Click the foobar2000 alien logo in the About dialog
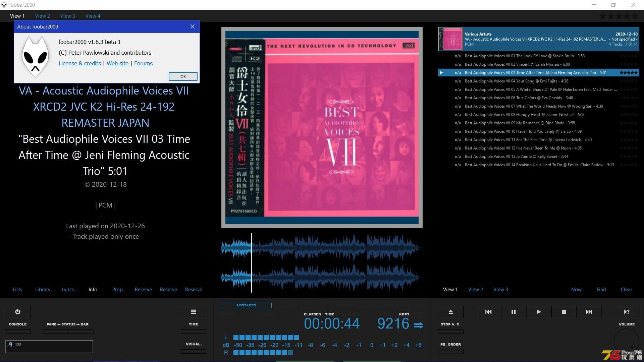The width and height of the screenshot is (644, 362). (x=35, y=56)
